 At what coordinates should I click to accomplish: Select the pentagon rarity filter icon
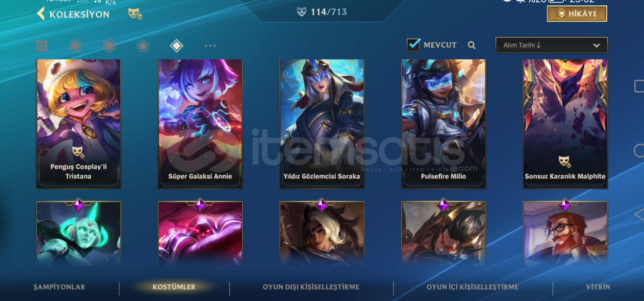(143, 46)
